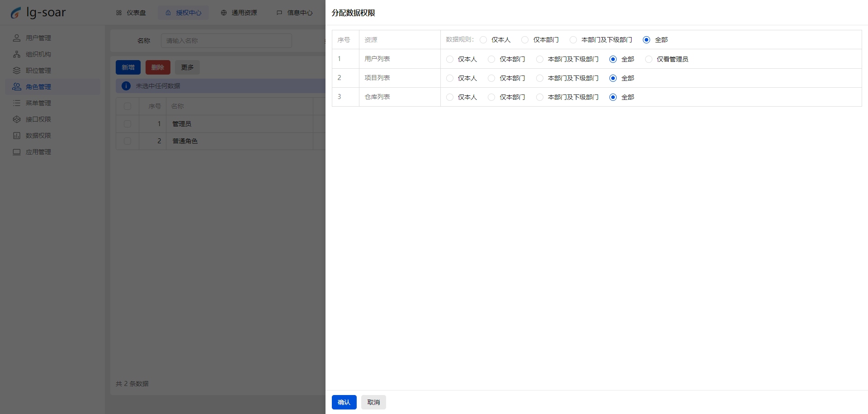868x414 pixels.
Task: Click the lg-soar logo icon
Action: [16, 13]
